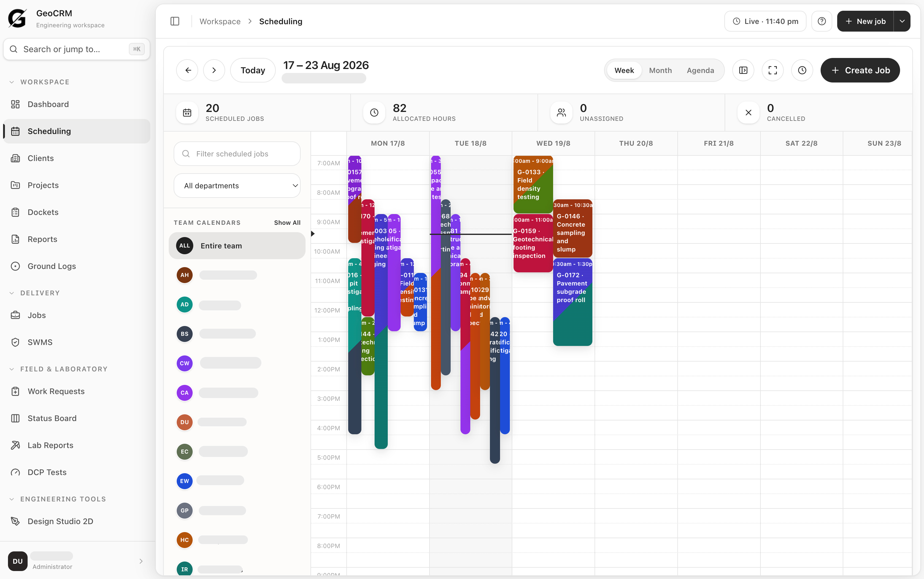Open Status Board page
This screenshot has height=579, width=924.
(x=77, y=418)
